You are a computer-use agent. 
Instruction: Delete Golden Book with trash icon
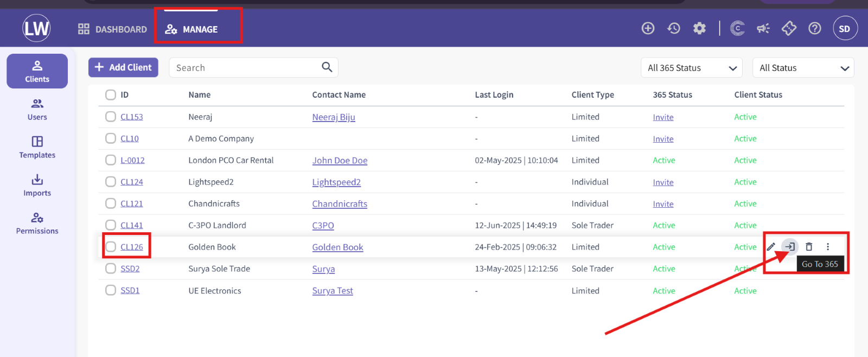point(809,246)
